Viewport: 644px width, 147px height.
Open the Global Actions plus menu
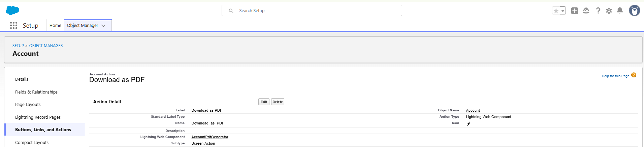pos(575,11)
